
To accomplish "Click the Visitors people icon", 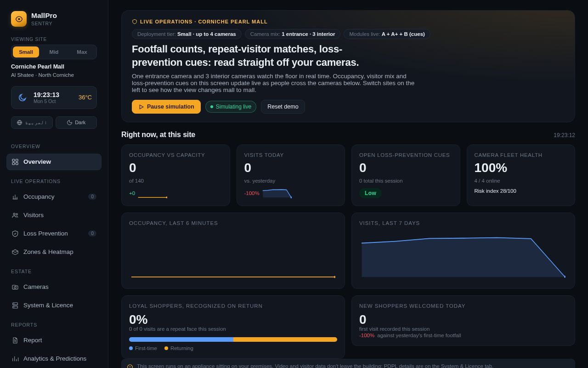I will tap(15, 215).
